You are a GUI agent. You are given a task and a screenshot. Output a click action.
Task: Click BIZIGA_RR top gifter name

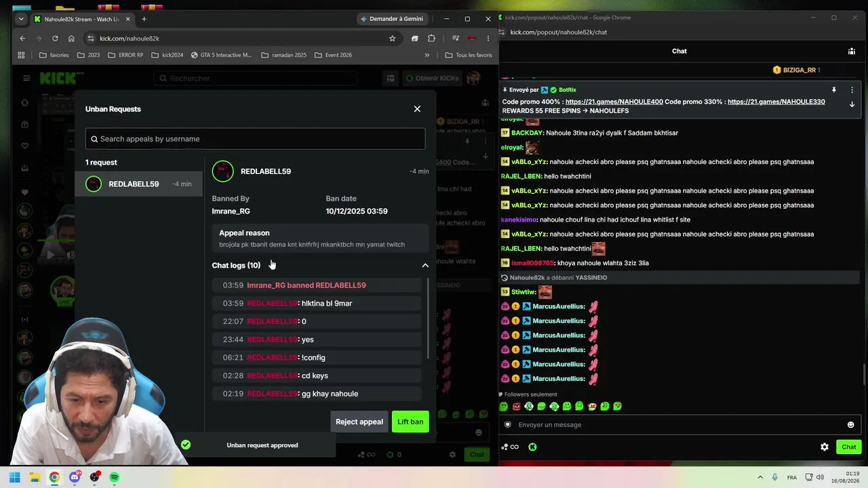point(799,70)
